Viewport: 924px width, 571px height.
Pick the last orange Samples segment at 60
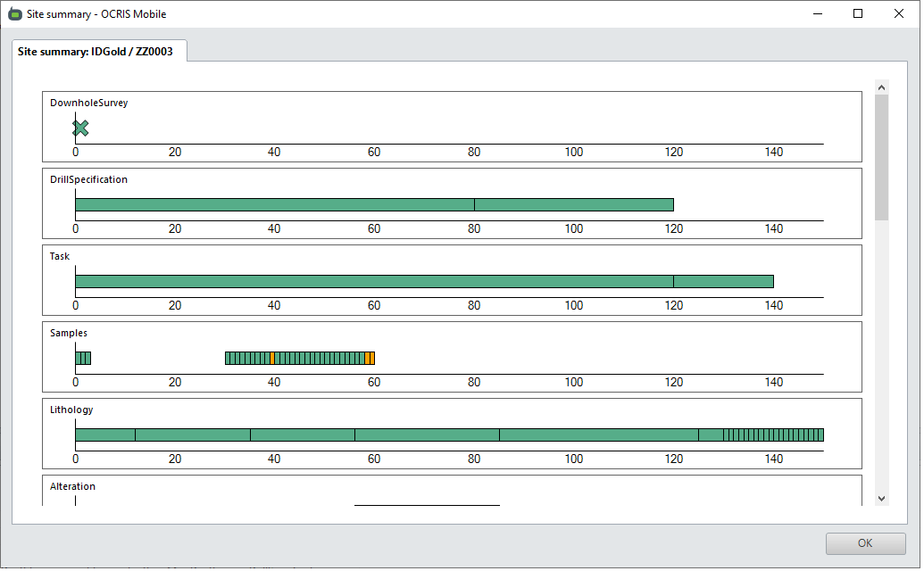coord(372,358)
